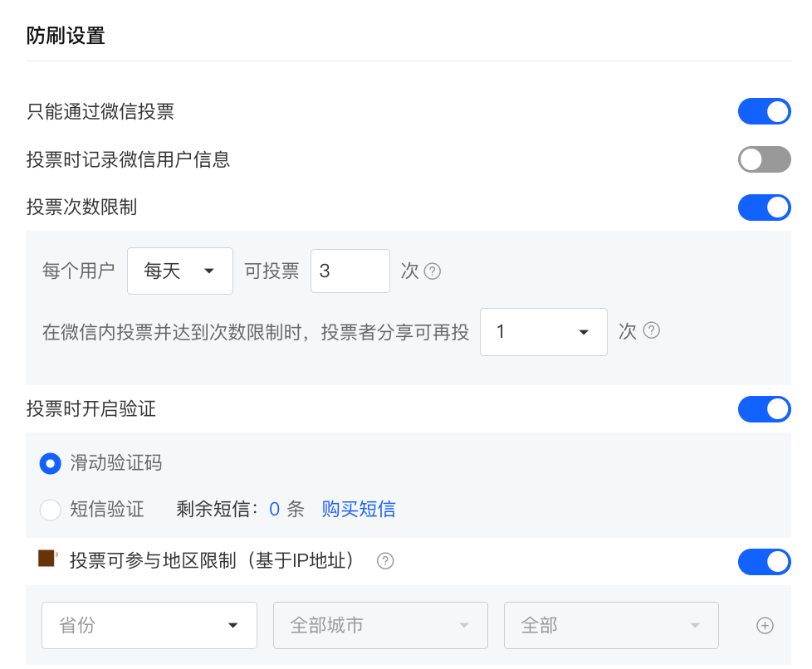Click the brown badge icon beside 投票可参与地区限制
This screenshot has height=669, width=812.
coord(47,559)
